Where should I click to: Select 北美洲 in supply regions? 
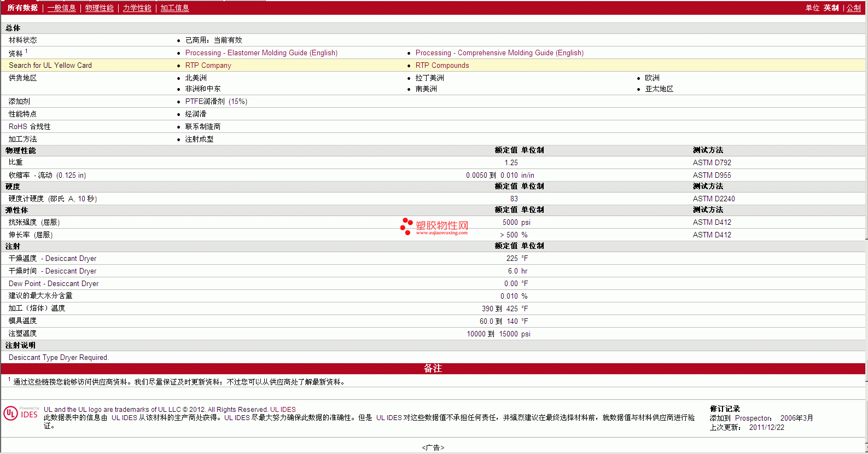point(196,78)
